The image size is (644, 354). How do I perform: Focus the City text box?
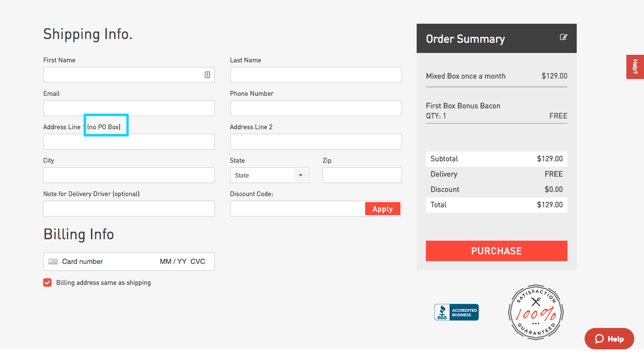click(129, 175)
